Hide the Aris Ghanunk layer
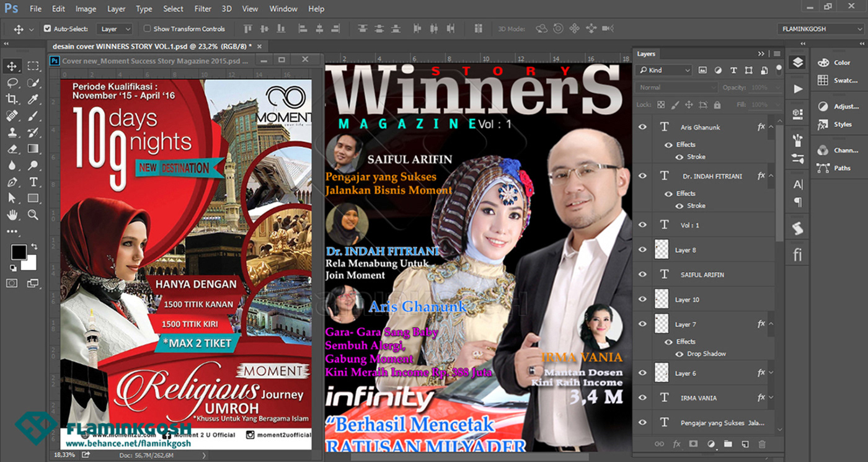Viewport: 868px width, 462px height. point(642,127)
